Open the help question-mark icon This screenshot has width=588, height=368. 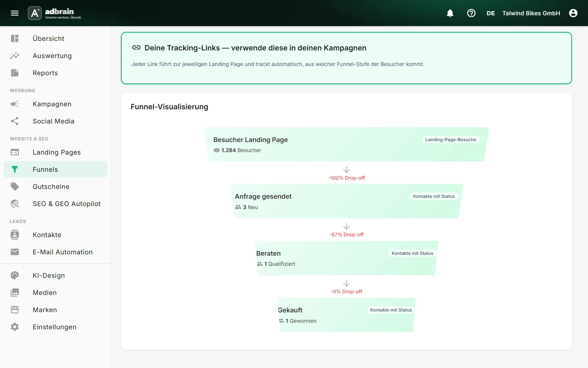point(471,13)
